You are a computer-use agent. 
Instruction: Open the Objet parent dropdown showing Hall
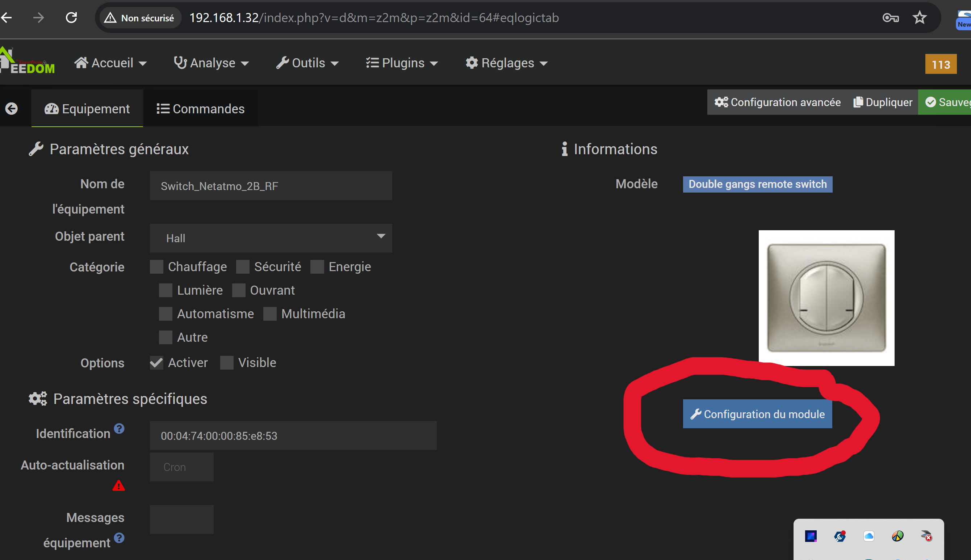click(x=271, y=238)
